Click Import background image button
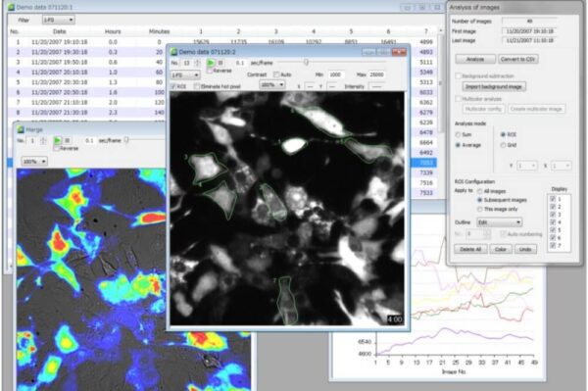This screenshot has width=588, height=391. 494,86
